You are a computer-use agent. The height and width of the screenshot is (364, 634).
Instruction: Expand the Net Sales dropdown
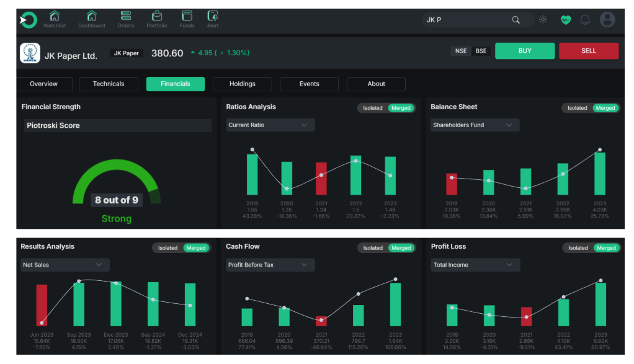[65, 265]
